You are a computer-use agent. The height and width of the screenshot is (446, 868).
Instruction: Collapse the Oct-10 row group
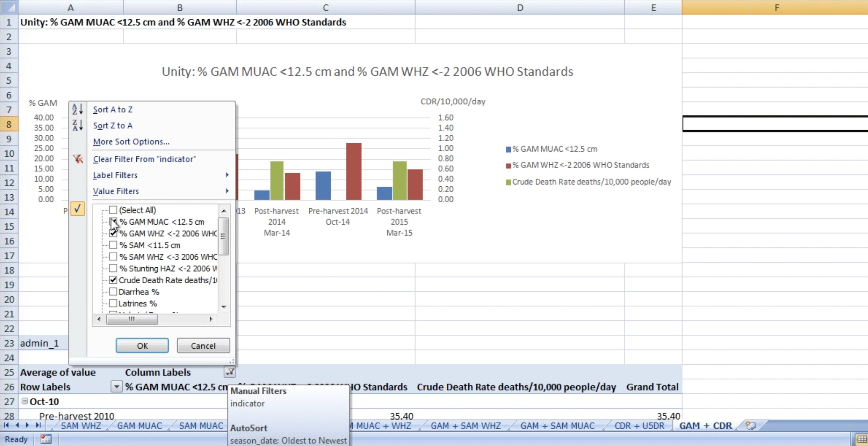tap(25, 401)
